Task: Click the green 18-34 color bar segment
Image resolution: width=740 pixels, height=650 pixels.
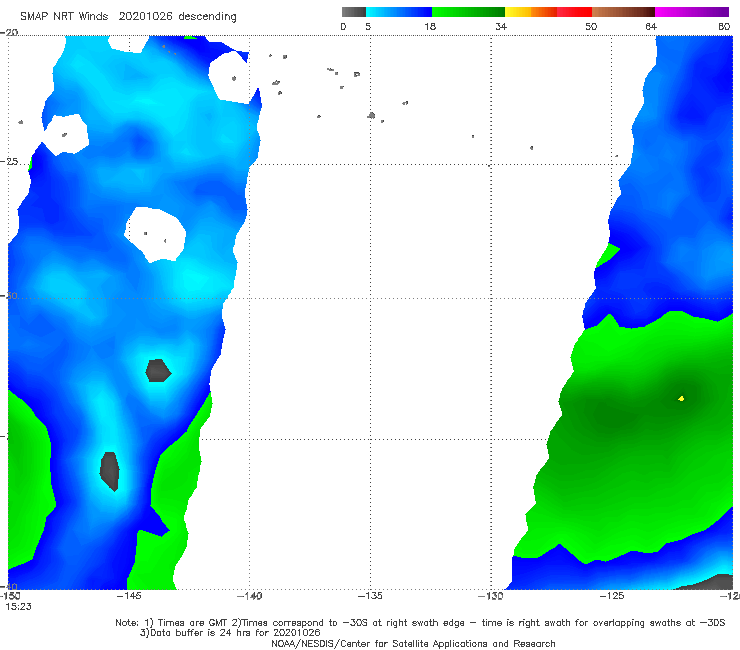Action: click(x=468, y=12)
